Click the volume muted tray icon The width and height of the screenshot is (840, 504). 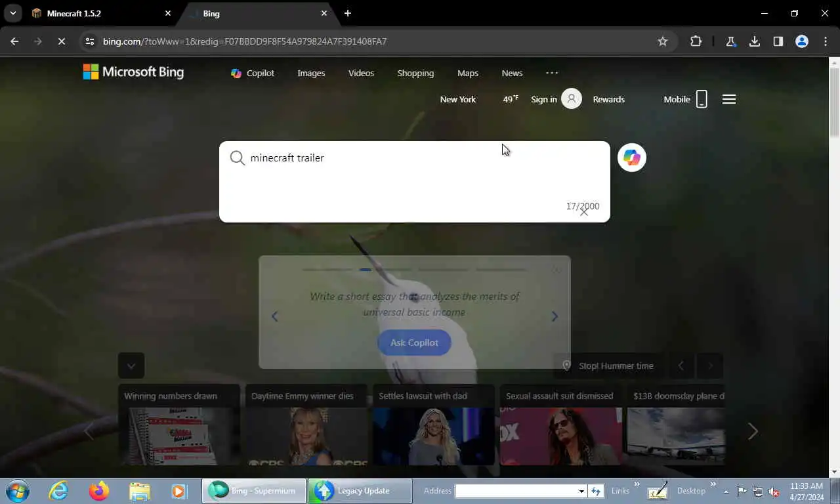pyautogui.click(x=774, y=492)
